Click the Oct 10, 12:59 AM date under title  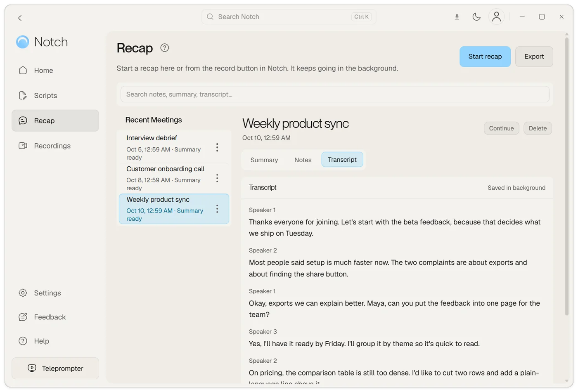[266, 138]
